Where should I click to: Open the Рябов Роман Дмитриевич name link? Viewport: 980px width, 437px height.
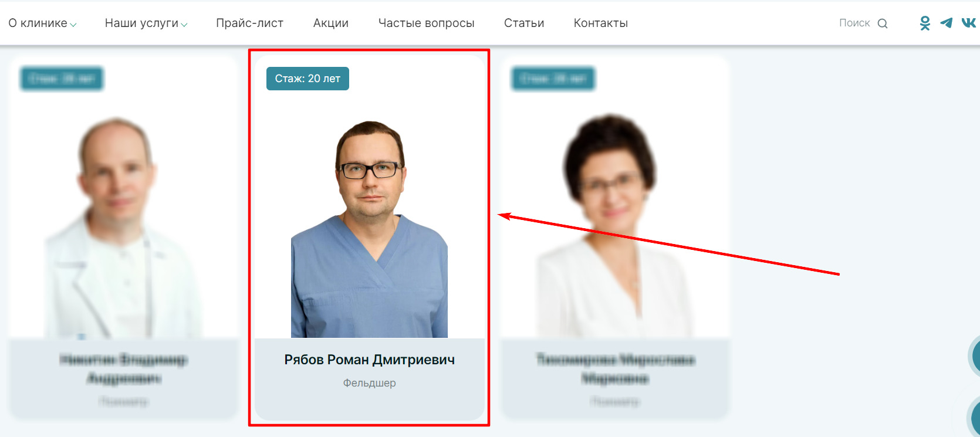click(370, 360)
